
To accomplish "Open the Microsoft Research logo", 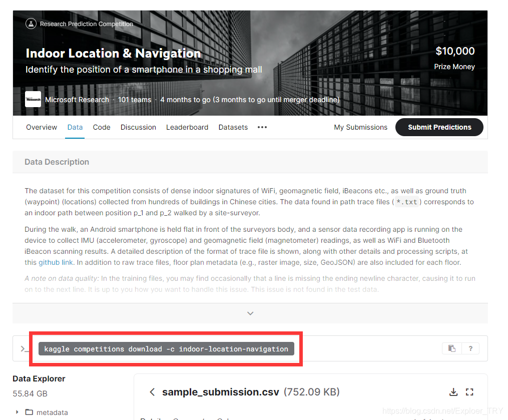I will click(33, 99).
